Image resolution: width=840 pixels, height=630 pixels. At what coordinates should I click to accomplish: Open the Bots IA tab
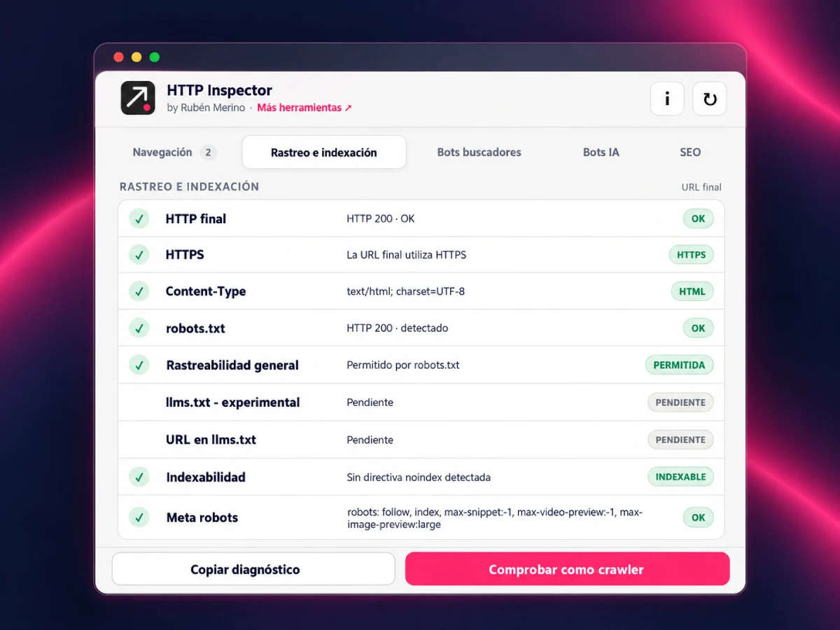[601, 152]
